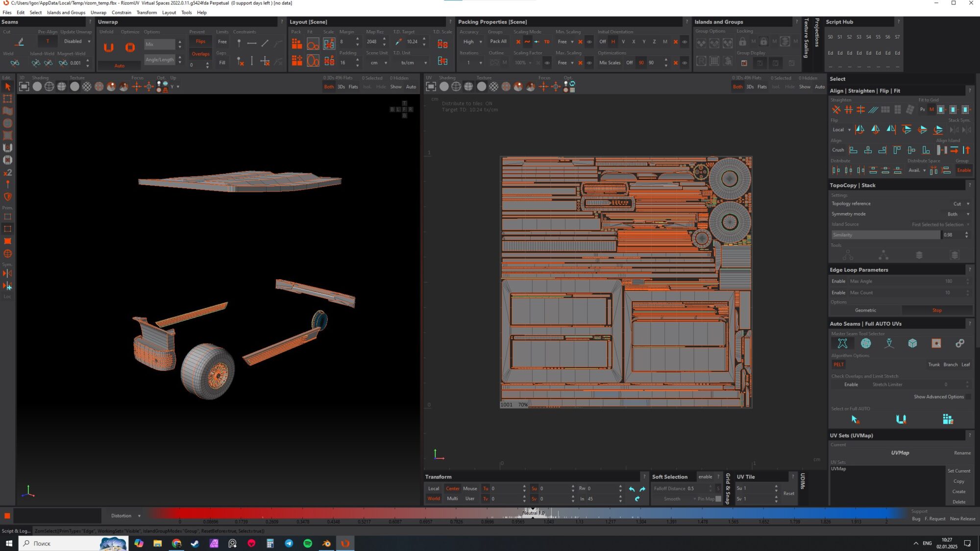Open the Transform menu
This screenshot has height=551, width=980.
[x=147, y=13]
